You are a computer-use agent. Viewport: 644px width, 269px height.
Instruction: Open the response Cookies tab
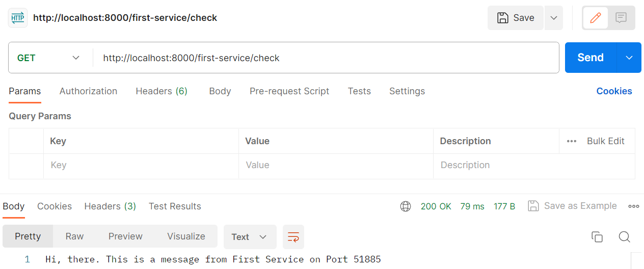click(55, 206)
